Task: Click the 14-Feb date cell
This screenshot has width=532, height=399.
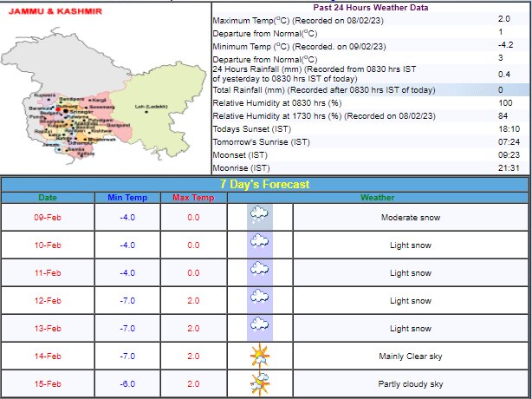Action: (x=48, y=356)
